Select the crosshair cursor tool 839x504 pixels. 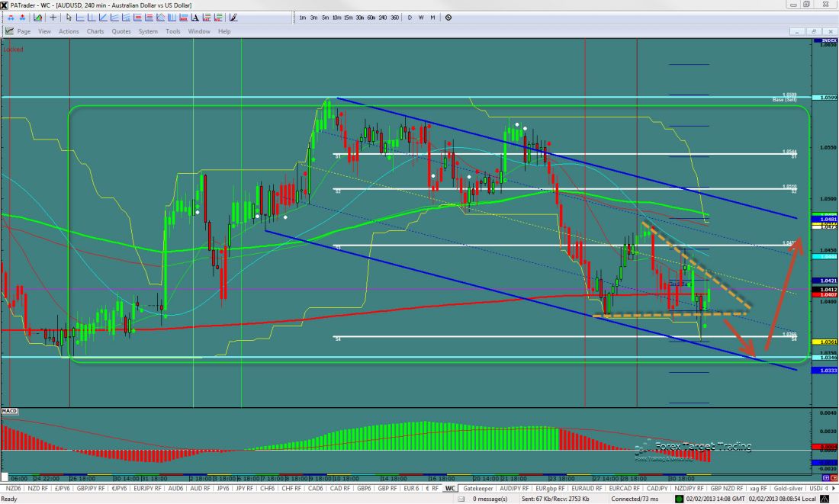pos(54,18)
